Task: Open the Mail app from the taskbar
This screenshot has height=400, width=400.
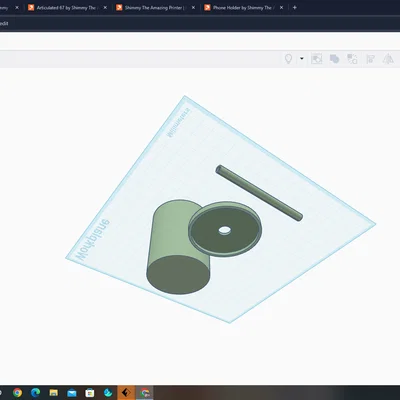Action: (x=72, y=393)
